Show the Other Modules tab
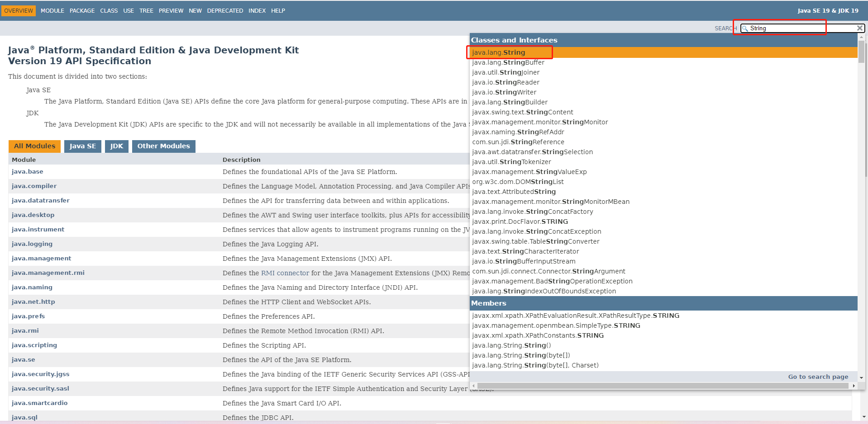 coord(163,146)
